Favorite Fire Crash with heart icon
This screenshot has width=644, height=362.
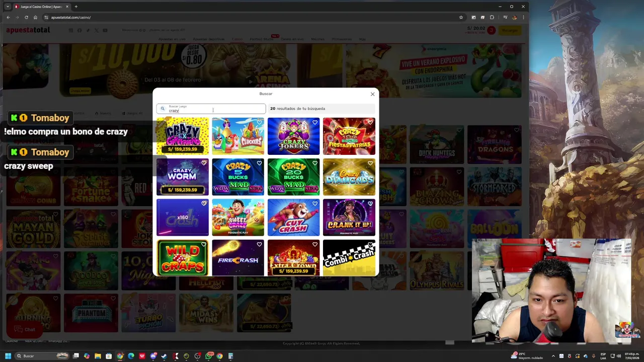click(x=259, y=245)
